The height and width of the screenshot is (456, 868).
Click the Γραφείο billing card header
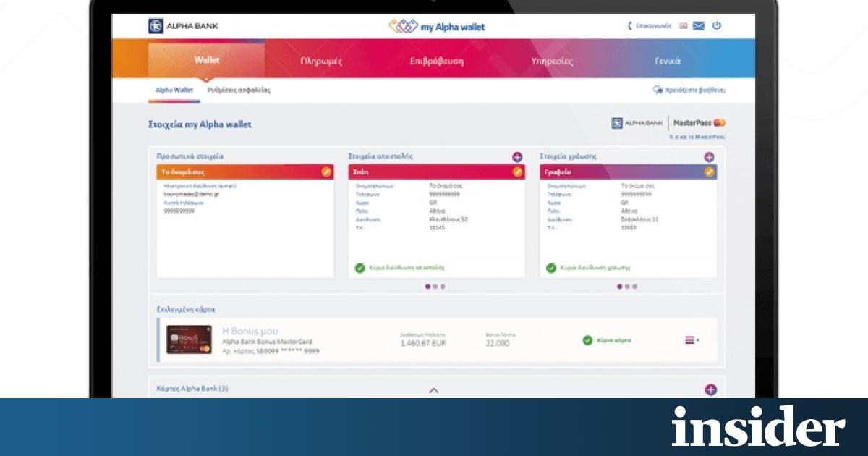pos(629,172)
